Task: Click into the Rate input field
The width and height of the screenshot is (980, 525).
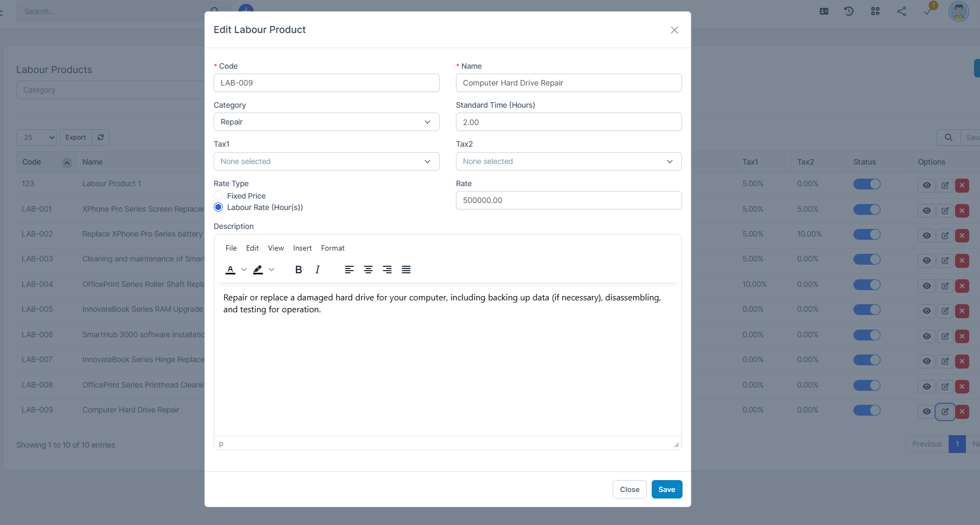Action: click(x=568, y=200)
